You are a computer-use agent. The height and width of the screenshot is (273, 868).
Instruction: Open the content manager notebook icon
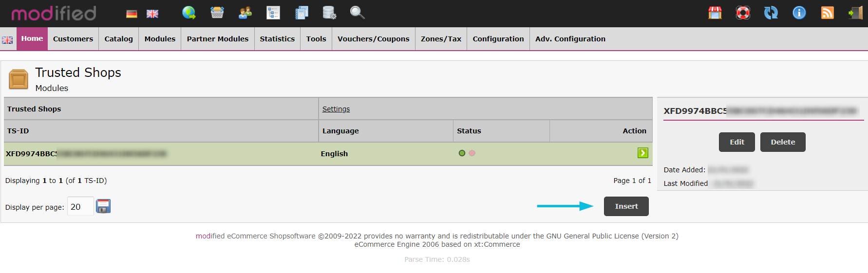[x=302, y=13]
